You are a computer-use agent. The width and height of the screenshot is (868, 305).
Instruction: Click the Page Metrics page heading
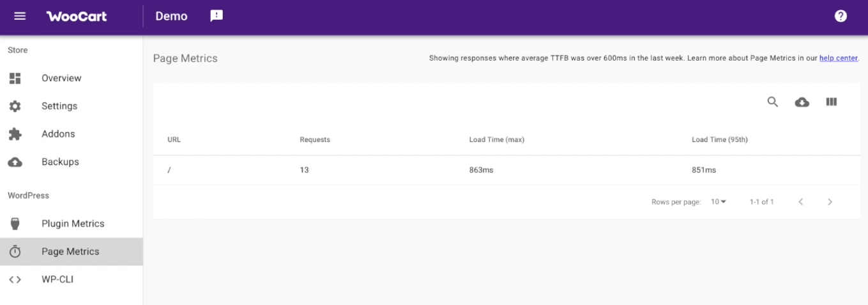185,58
